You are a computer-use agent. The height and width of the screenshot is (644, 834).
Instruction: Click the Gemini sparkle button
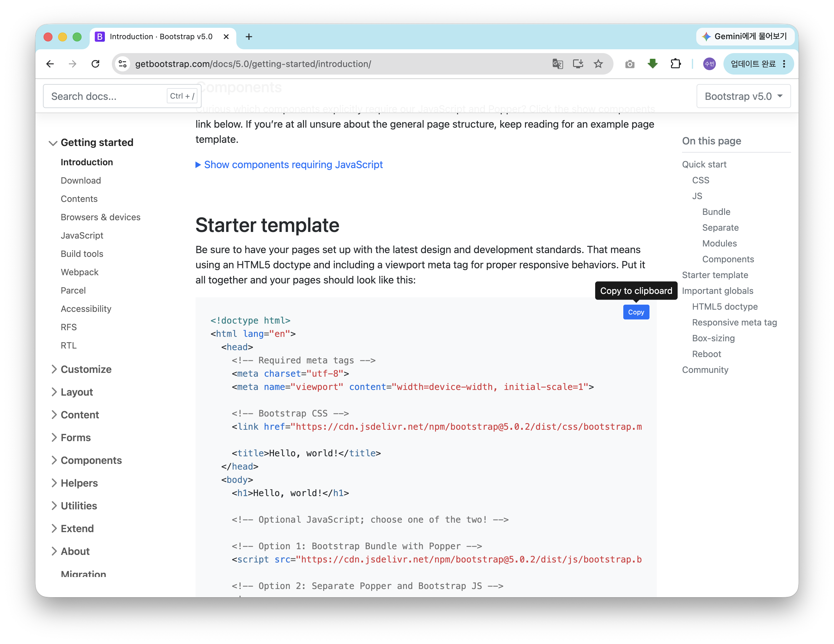coord(745,36)
